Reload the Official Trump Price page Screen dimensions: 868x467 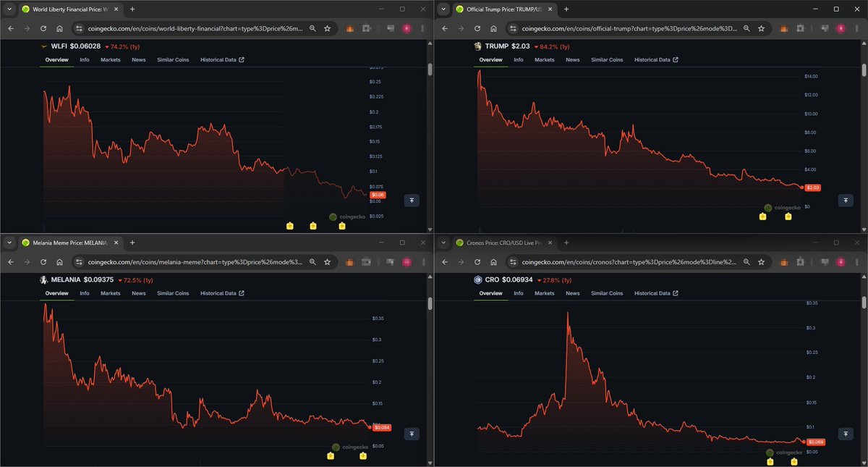point(477,28)
